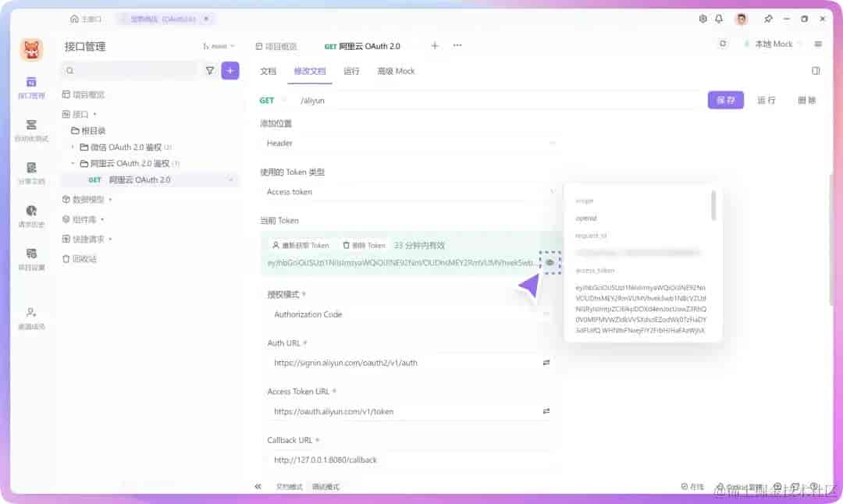The width and height of the screenshot is (843, 504).
Task: Switch to the 修改文档 tab
Action: click(x=310, y=71)
